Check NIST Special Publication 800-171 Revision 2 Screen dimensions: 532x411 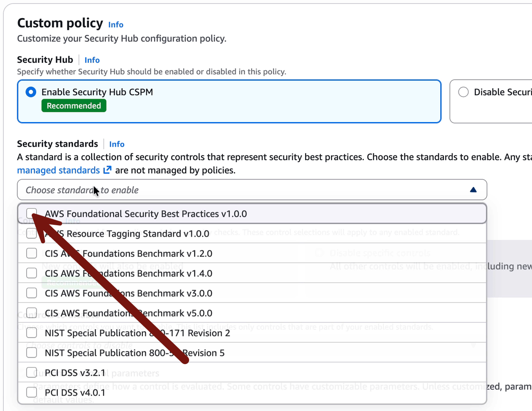pos(32,332)
